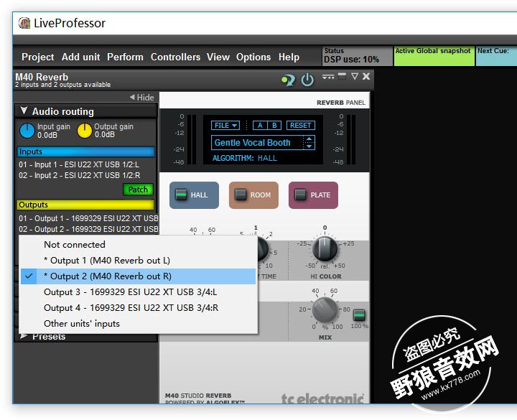Open the FILE dropdown in reverb panel
Viewport: 517px width, 420px height.
225,125
